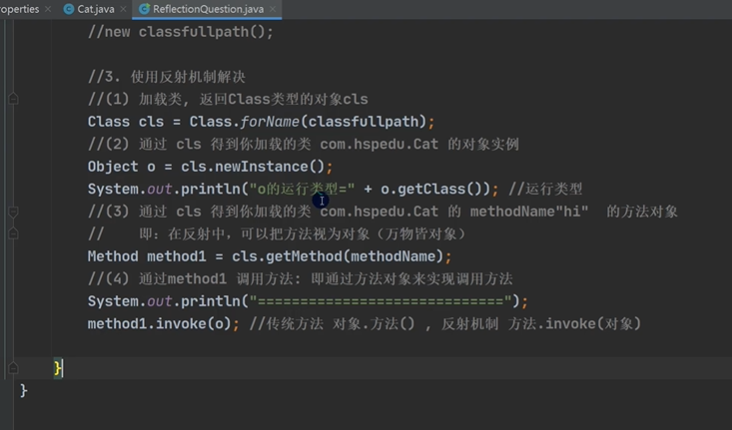The width and height of the screenshot is (732, 430).
Task: Click the forName method call
Action: click(x=269, y=122)
